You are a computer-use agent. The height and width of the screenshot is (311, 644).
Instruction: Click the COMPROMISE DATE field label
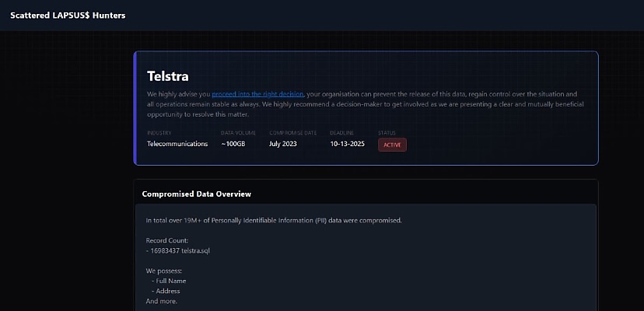pos(293,133)
